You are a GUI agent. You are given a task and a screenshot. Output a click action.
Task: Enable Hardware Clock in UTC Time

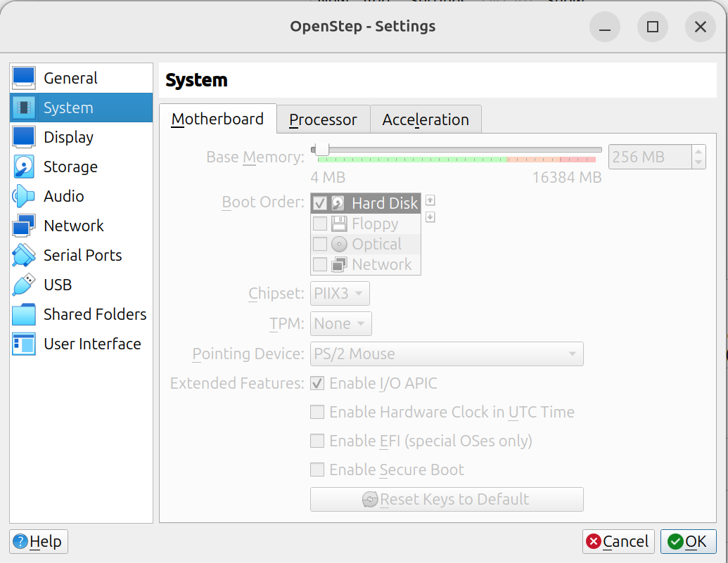[x=317, y=413]
